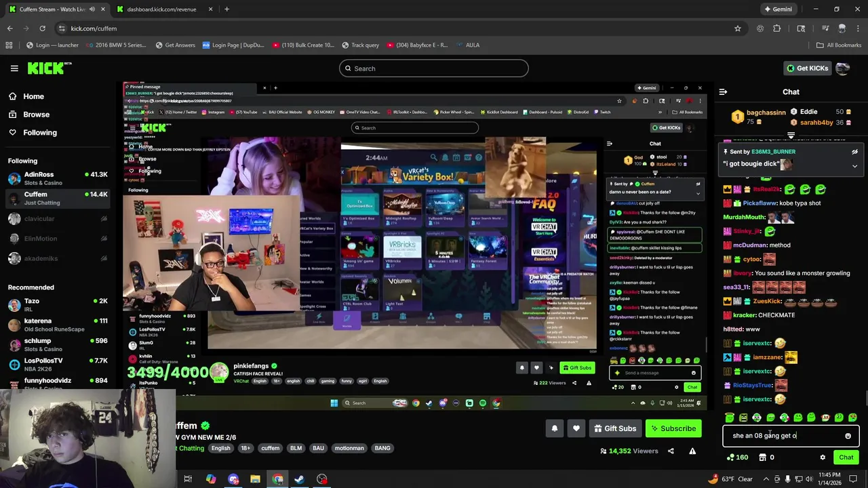This screenshot has height=488, width=868.
Task: Open offline akademiks channel
Action: pyautogui.click(x=58, y=258)
